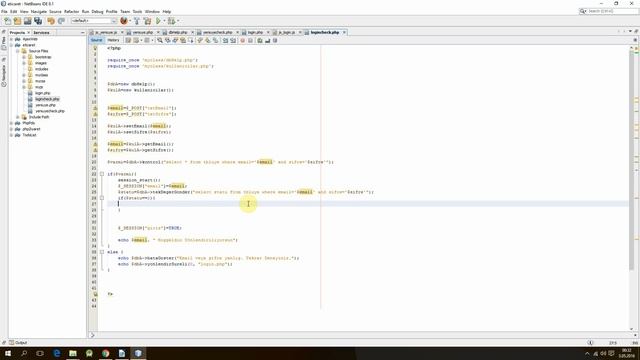Select yenicuecheck.php in the Projects tree

point(49,111)
